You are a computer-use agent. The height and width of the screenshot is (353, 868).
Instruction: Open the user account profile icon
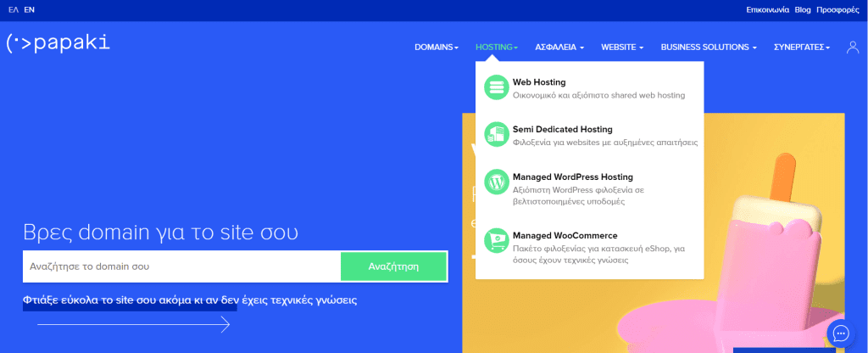click(853, 48)
